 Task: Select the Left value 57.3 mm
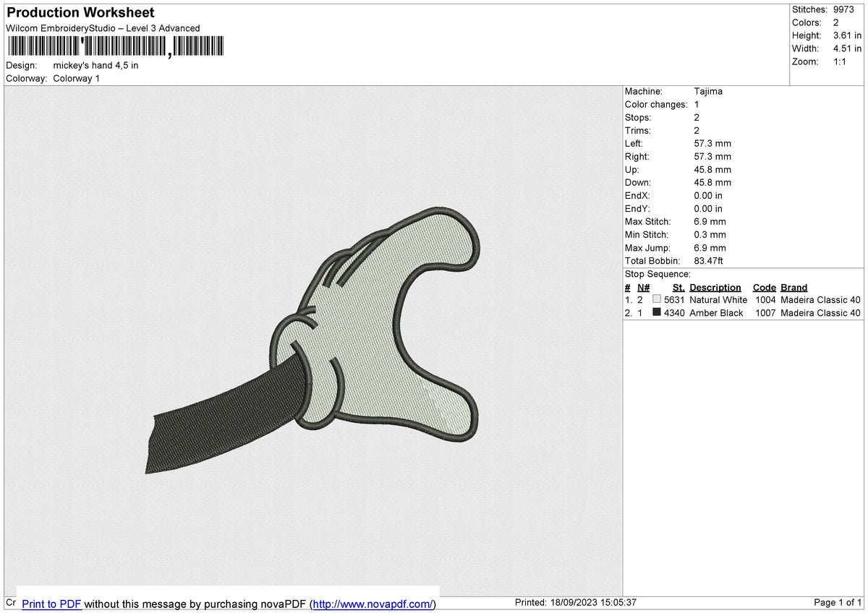pos(712,144)
